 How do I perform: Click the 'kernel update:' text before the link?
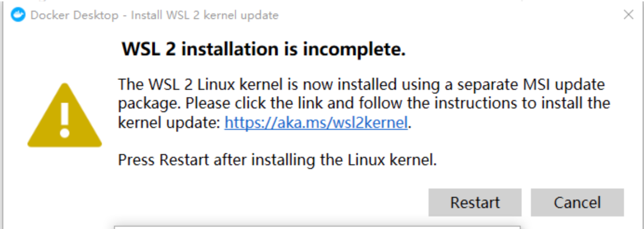170,123
